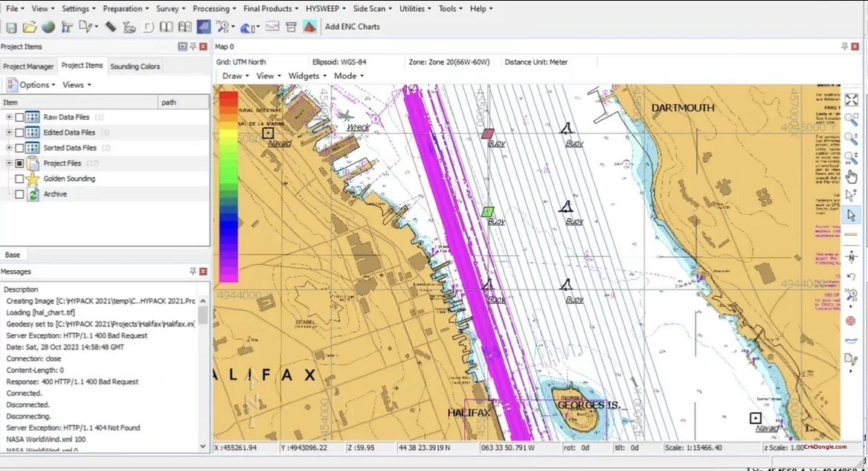Click the ruler line icon in the map toolbar

852,234
